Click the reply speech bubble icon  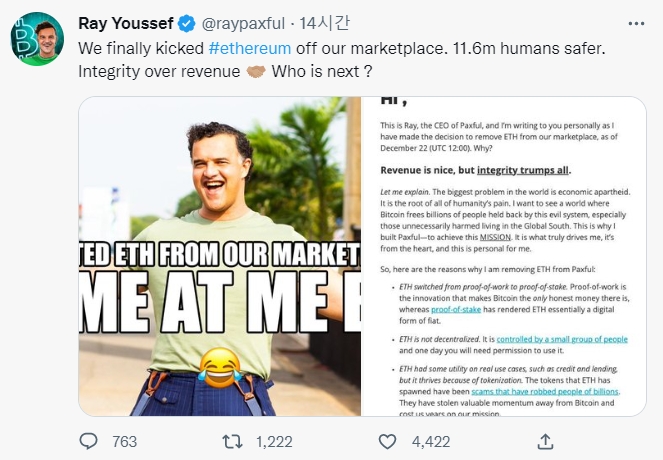[x=90, y=441]
